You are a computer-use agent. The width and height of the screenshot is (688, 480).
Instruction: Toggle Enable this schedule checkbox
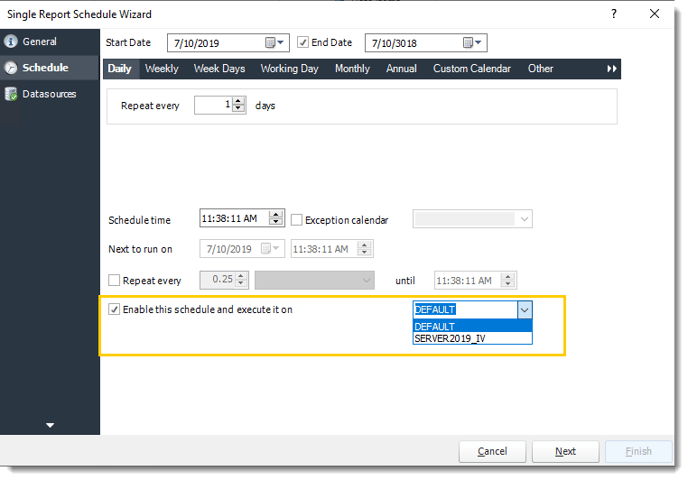click(114, 309)
